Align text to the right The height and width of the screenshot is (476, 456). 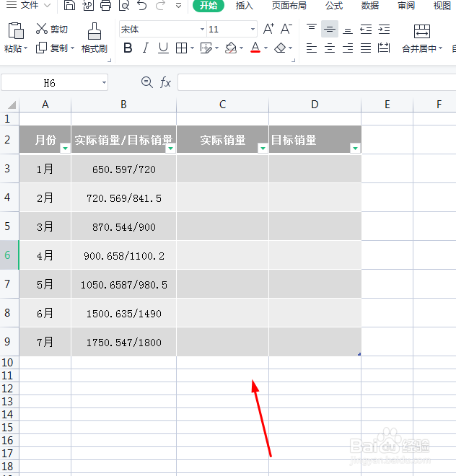pyautogui.click(x=348, y=48)
